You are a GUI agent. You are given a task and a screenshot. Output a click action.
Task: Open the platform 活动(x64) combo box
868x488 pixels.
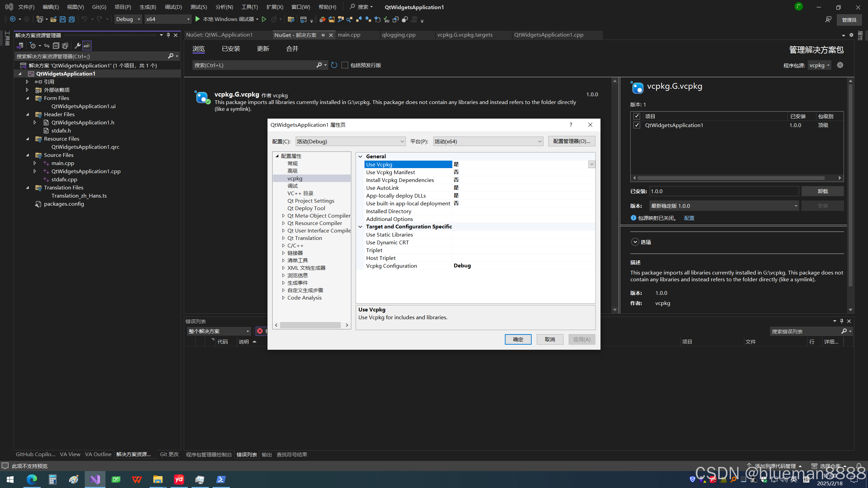click(x=488, y=141)
